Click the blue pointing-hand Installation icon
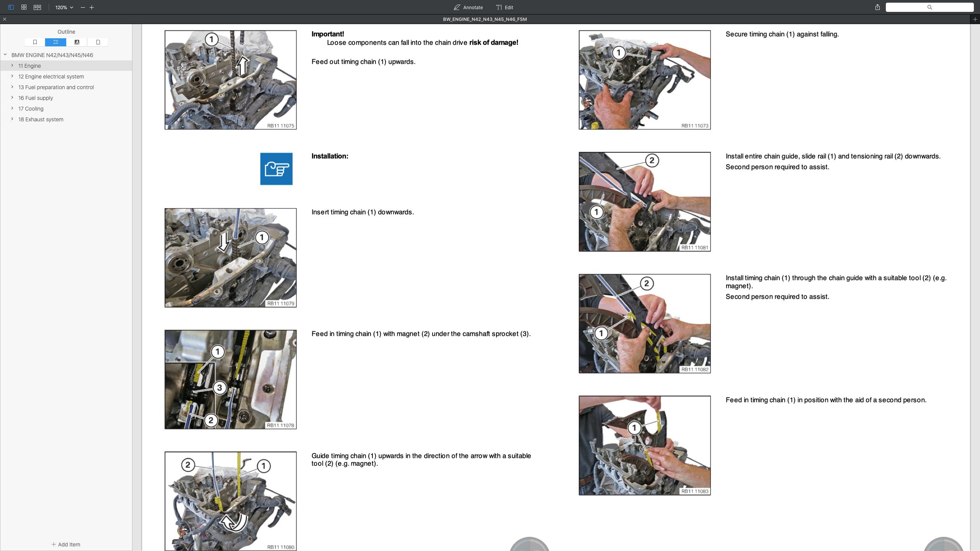 click(276, 169)
